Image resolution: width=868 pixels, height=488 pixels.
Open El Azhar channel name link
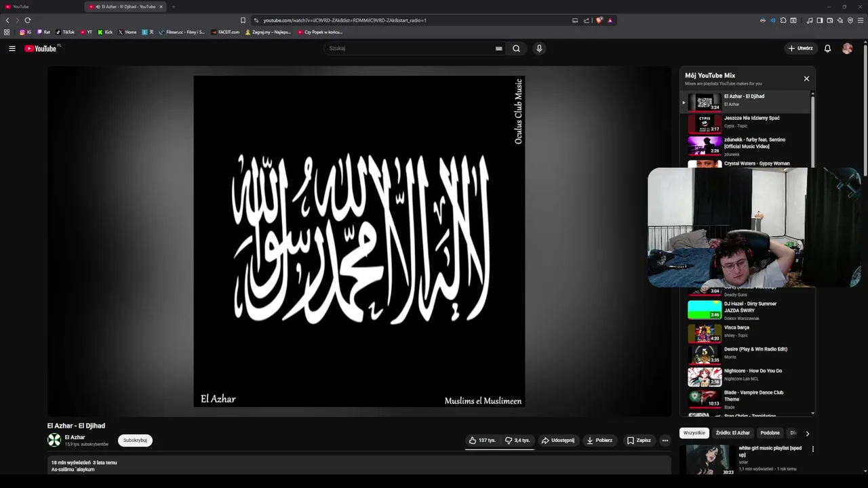(x=75, y=437)
